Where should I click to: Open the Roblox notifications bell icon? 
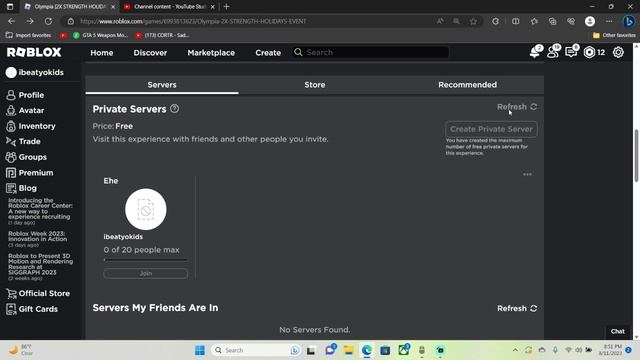coord(535,52)
